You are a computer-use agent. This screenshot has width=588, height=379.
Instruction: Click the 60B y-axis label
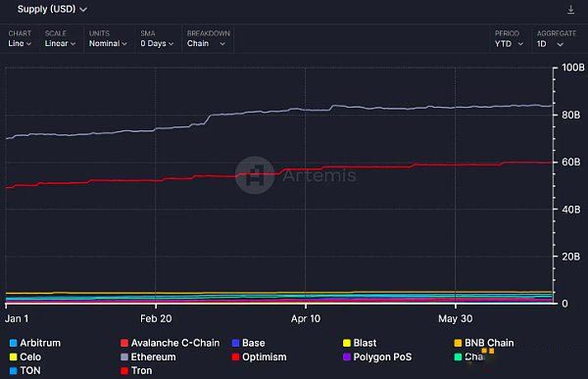570,162
